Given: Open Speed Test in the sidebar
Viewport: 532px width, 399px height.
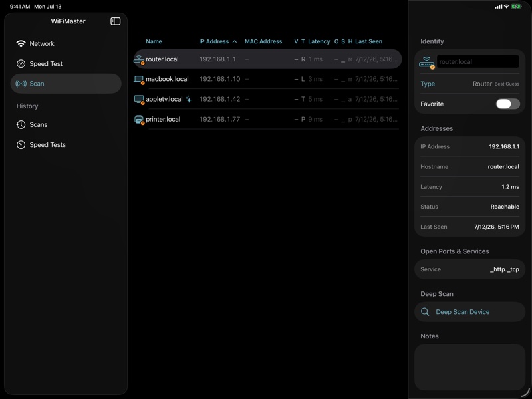Looking at the screenshot, I should (66, 63).
